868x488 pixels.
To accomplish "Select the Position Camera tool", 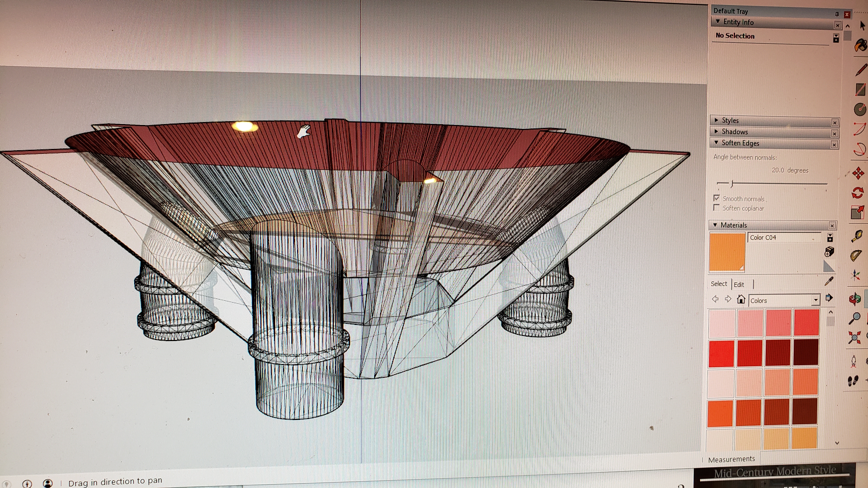I will 854,361.
